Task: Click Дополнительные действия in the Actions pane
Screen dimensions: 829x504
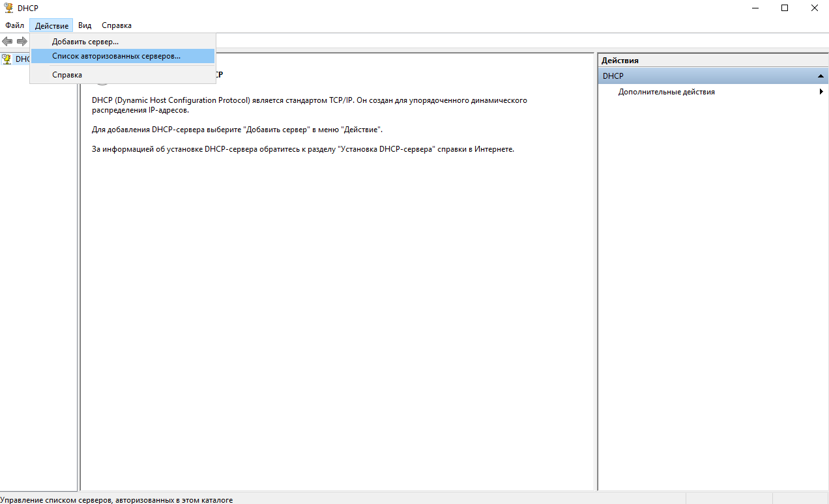Action: click(666, 92)
